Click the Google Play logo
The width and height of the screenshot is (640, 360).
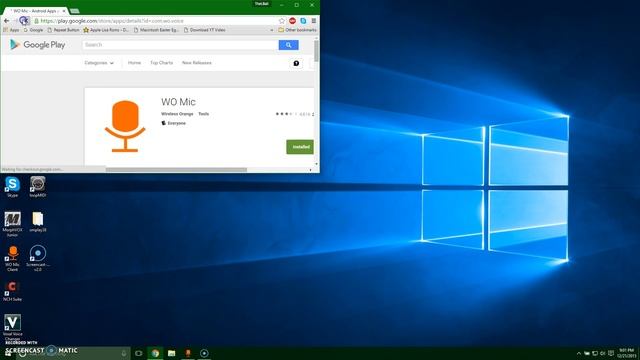click(38, 44)
